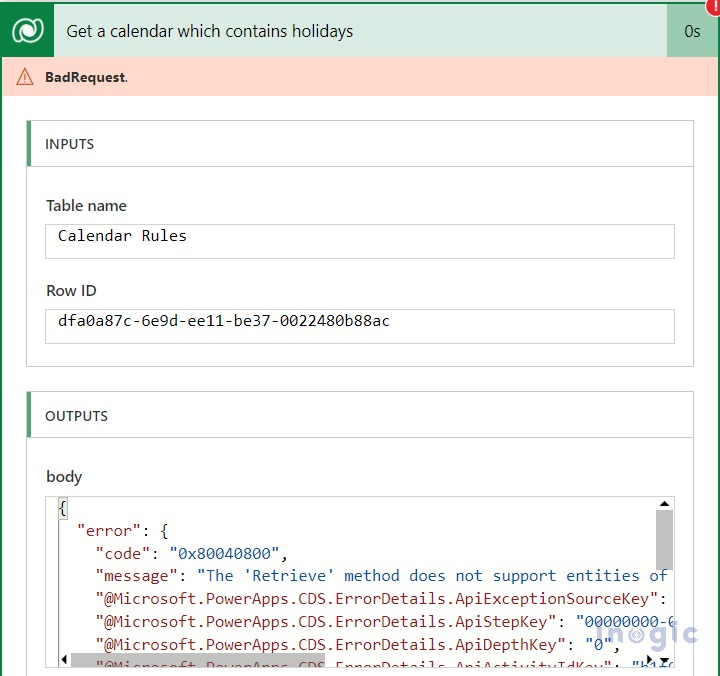720x676 pixels.
Task: Click the horizontal scrollbar thumb in body
Action: click(198, 660)
